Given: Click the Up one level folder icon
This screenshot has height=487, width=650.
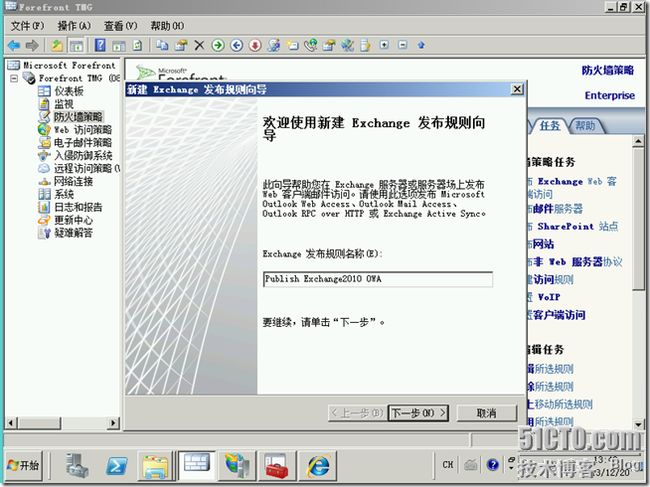Looking at the screenshot, I should coord(56,45).
